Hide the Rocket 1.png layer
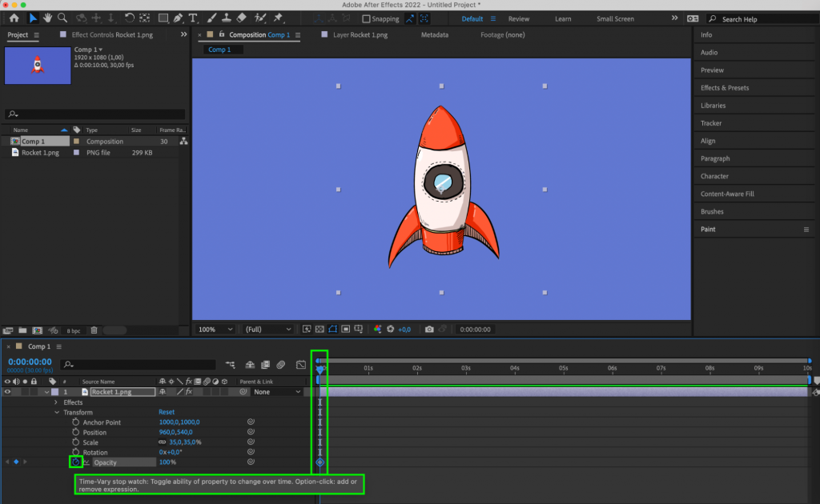Image resolution: width=820 pixels, height=504 pixels. pos(6,391)
